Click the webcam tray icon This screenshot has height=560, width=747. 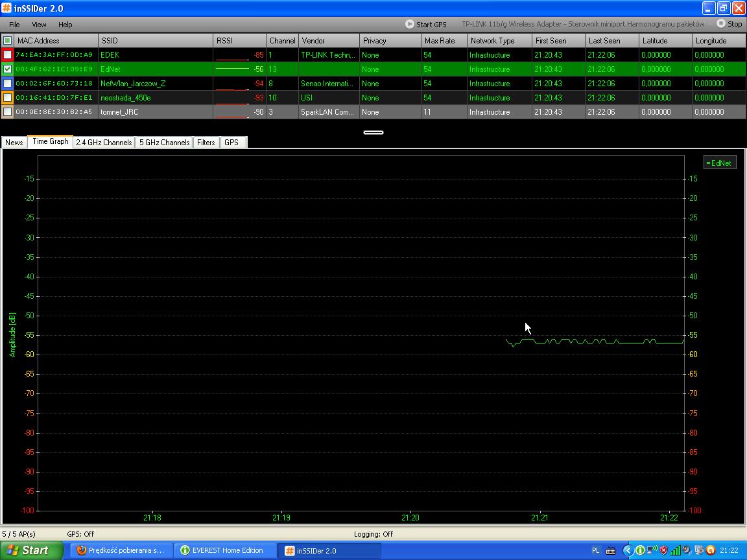pyautogui.click(x=687, y=550)
